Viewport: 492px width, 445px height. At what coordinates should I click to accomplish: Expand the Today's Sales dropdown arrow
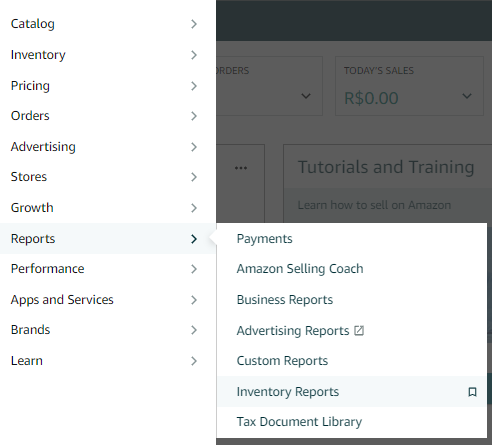coord(467,96)
